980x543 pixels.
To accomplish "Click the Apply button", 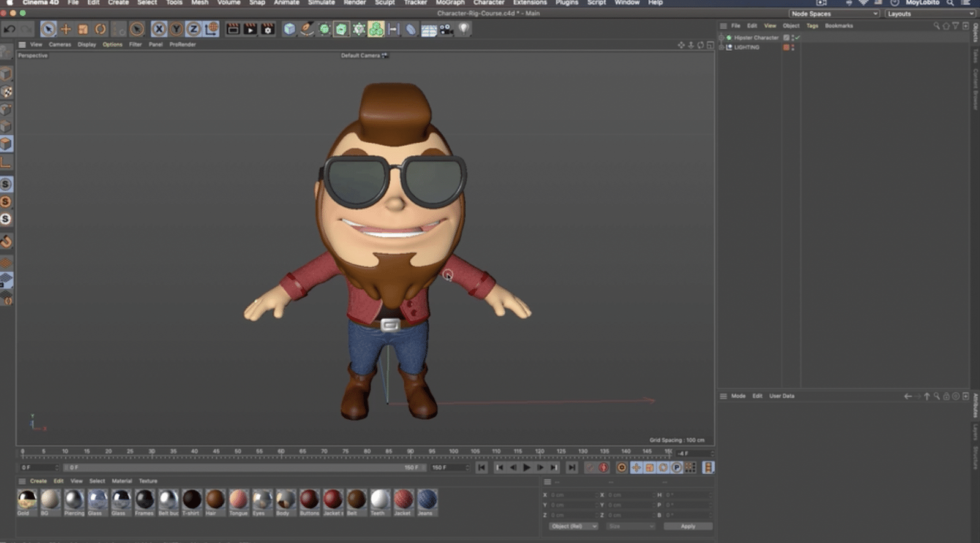I will [688, 526].
